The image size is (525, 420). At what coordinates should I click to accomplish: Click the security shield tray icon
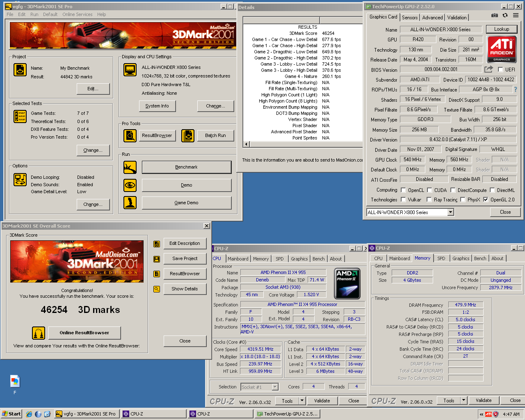coord(495,414)
